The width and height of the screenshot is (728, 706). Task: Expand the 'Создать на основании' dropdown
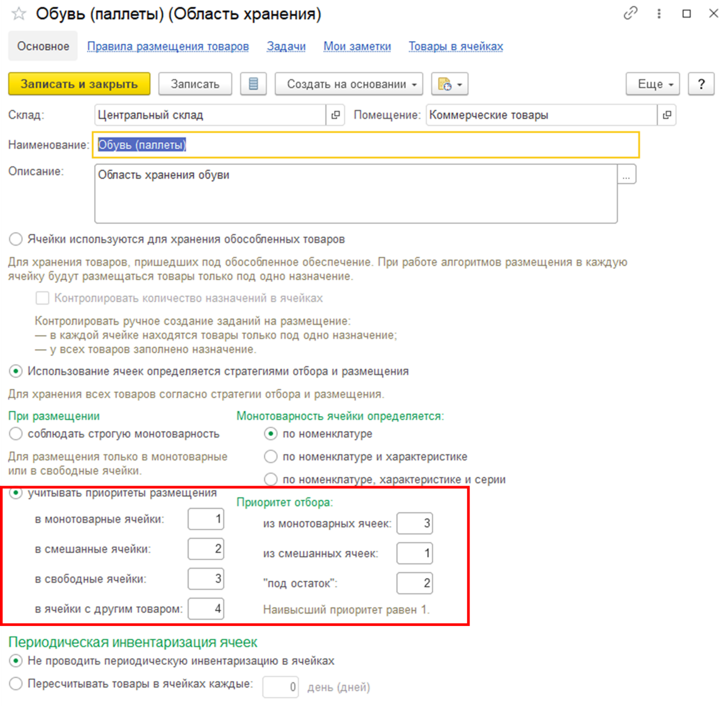pos(348,84)
